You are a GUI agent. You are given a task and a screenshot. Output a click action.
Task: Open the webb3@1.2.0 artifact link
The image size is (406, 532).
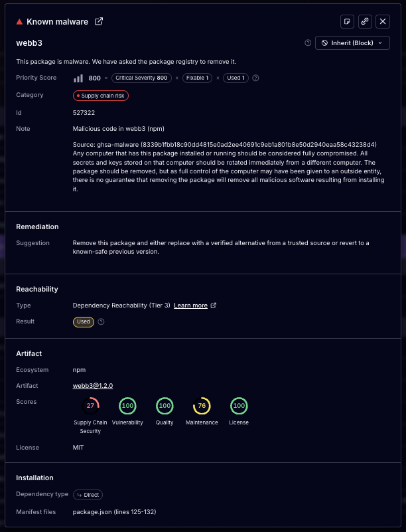click(x=93, y=385)
